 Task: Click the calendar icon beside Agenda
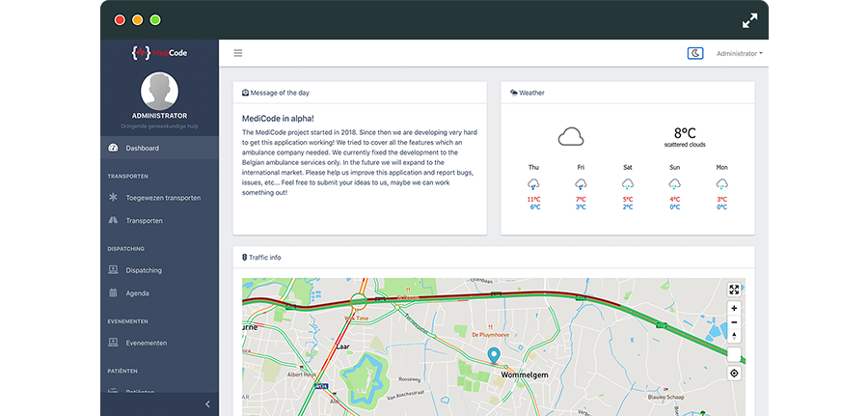113,292
